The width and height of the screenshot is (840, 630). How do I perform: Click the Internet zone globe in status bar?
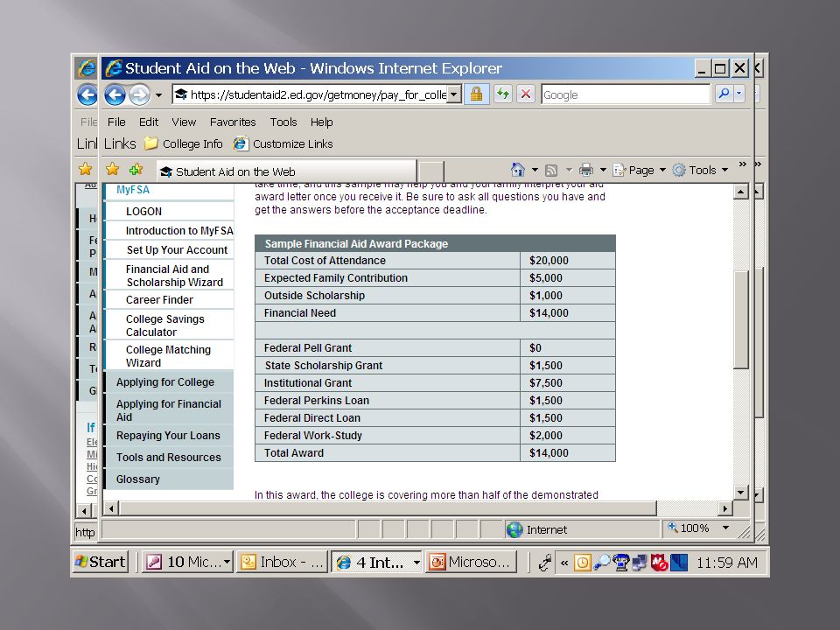click(x=514, y=529)
